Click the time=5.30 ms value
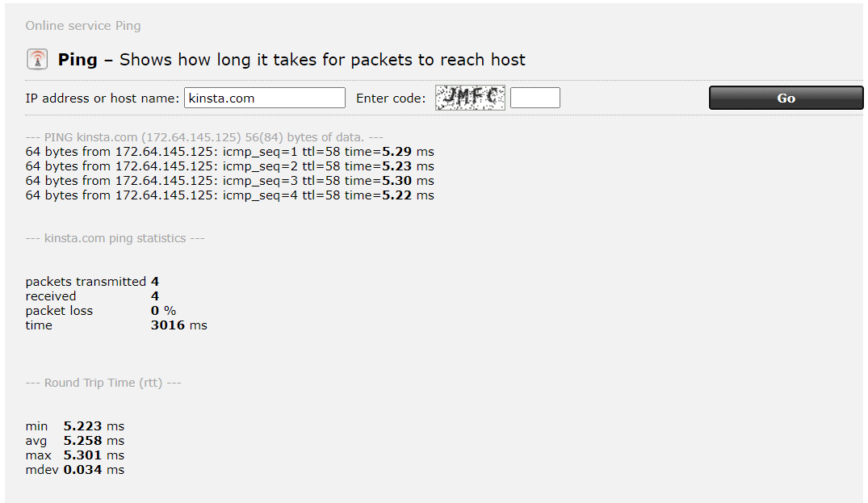868x503 pixels. (396, 180)
